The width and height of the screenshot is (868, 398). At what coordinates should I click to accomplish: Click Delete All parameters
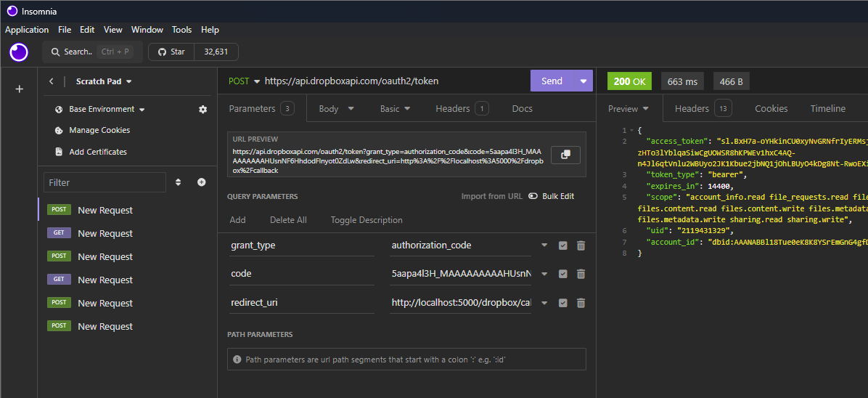(288, 220)
